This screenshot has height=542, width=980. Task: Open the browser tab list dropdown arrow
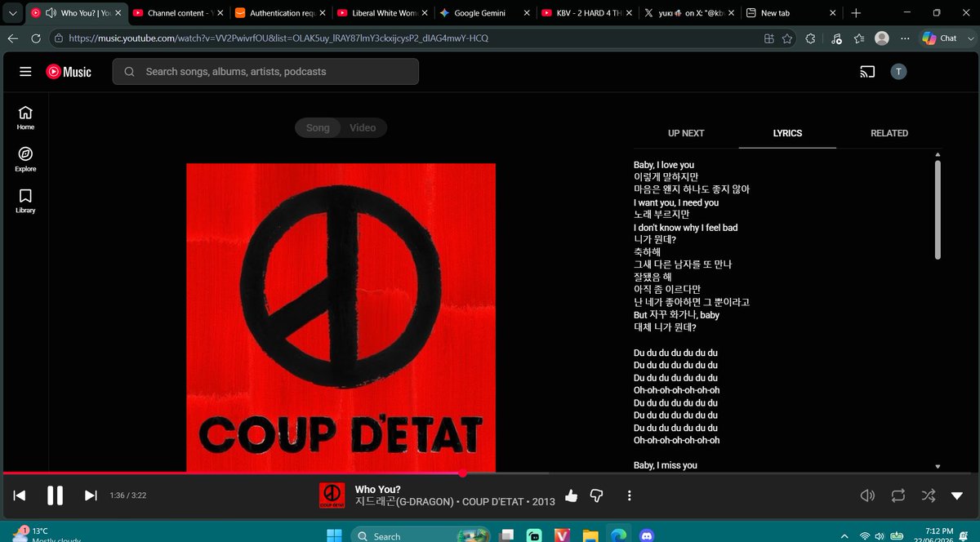(11, 13)
